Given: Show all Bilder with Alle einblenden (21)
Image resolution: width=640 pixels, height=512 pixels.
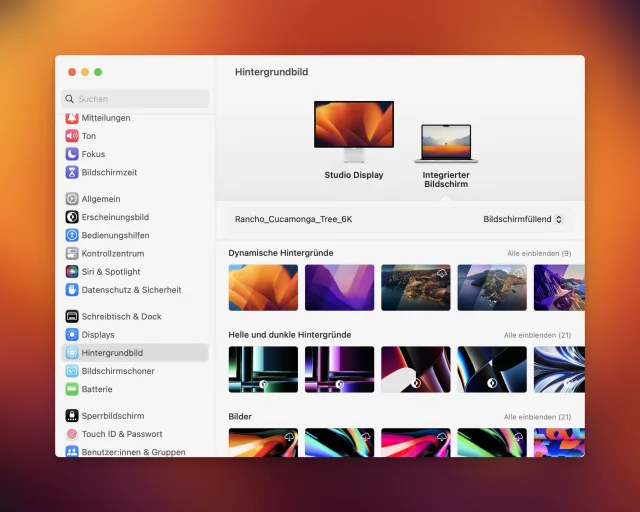Looking at the screenshot, I should [x=537, y=417].
